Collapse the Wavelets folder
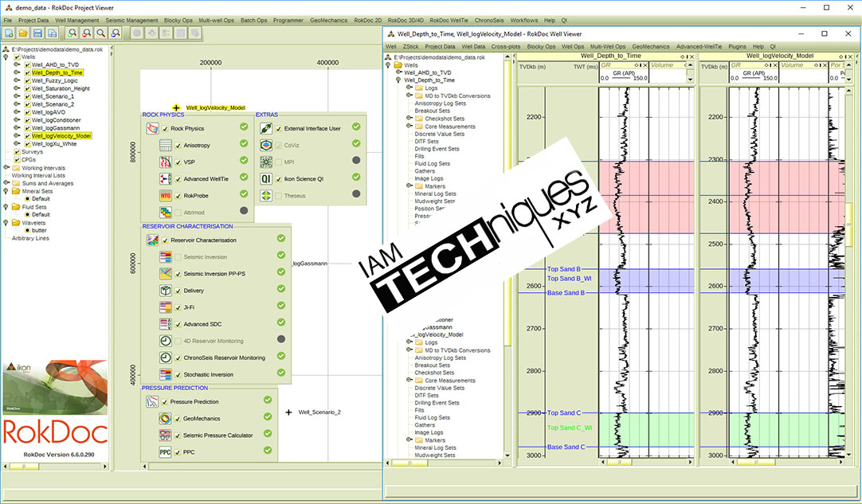 tap(6, 223)
